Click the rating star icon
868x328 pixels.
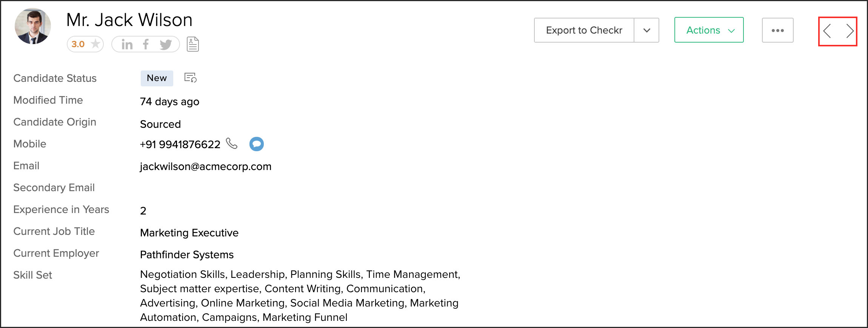point(96,44)
